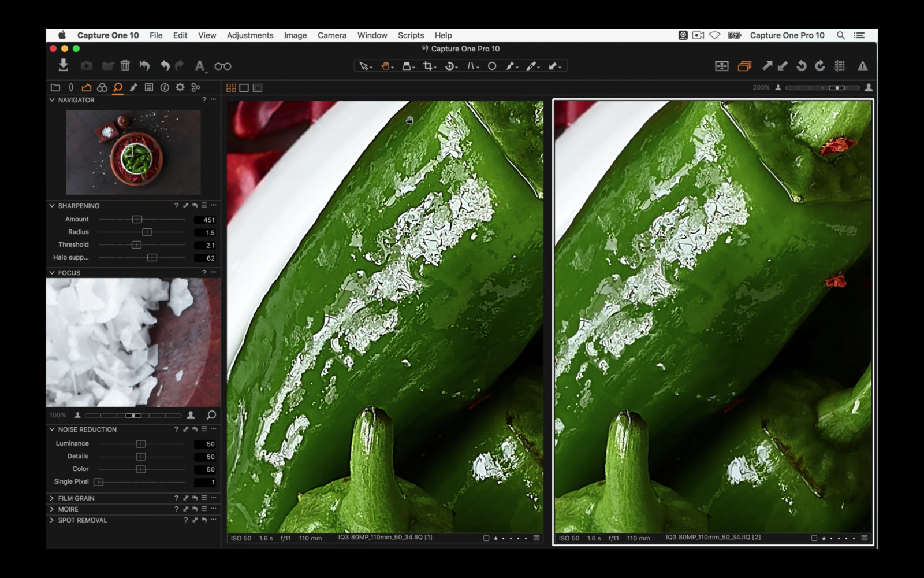Click the warning triangle icon
Image resolution: width=924 pixels, height=578 pixels.
(862, 66)
